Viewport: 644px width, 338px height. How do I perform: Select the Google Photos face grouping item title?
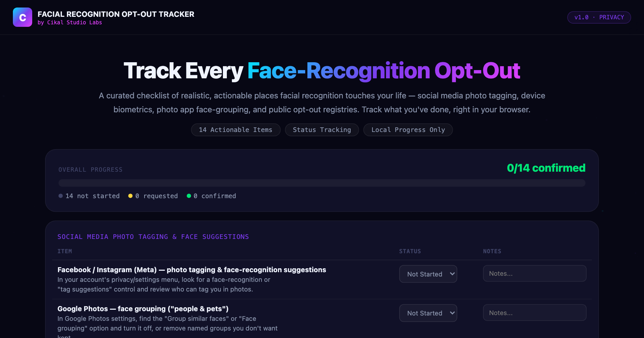(x=143, y=309)
